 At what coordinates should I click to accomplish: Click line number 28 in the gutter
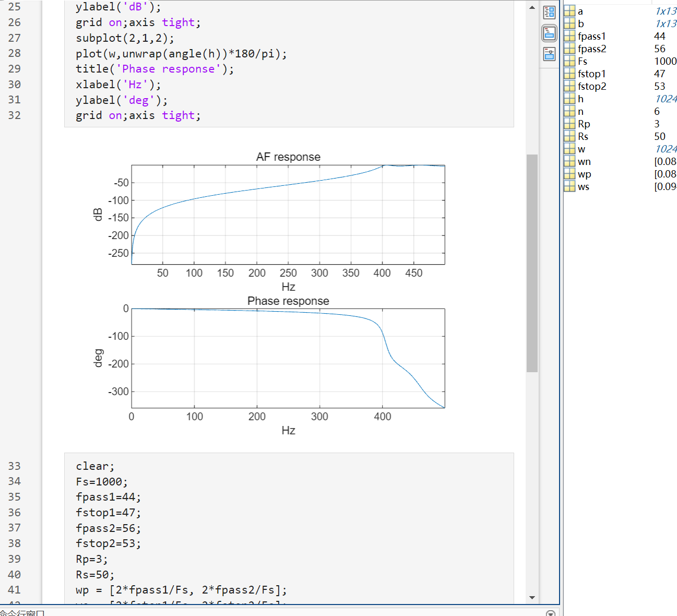click(15, 53)
